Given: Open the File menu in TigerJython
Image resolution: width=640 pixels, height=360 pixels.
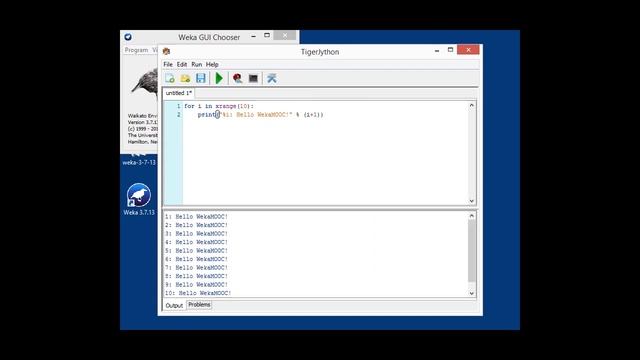Looking at the screenshot, I should click(x=168, y=64).
